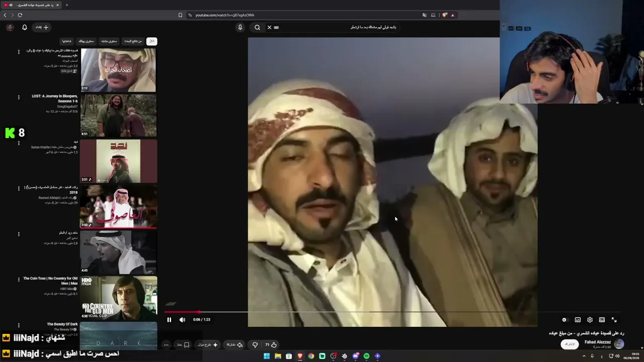Open LOST Bloopers video thumbnail
Screen dimensions: 644x362
118,116
